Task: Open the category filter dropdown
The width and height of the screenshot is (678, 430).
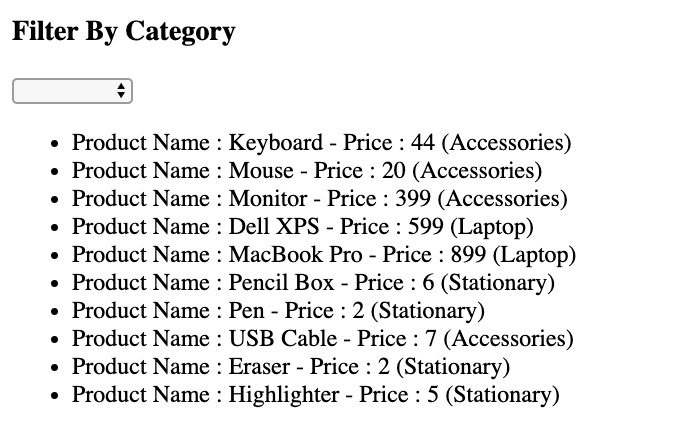Action: 71,91
